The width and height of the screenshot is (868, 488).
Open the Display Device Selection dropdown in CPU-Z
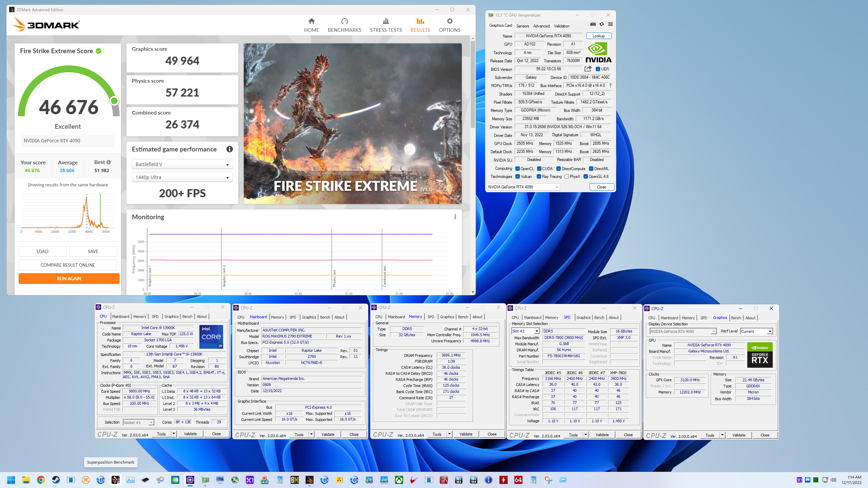click(x=683, y=331)
